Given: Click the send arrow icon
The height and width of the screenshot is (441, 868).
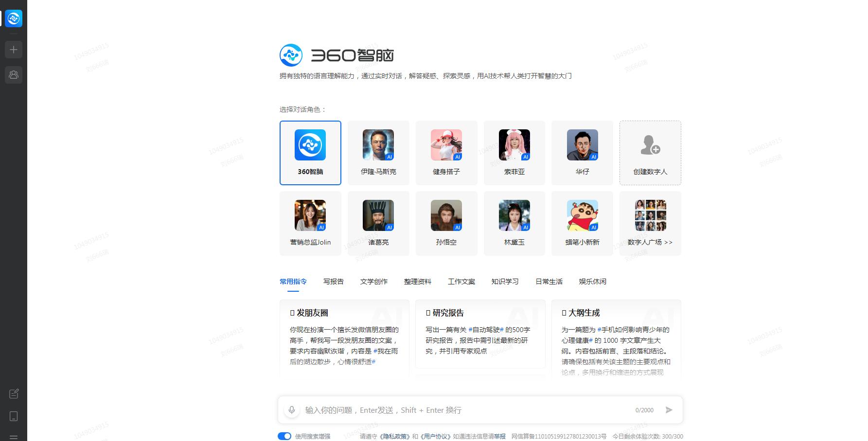Looking at the screenshot, I should 669,410.
